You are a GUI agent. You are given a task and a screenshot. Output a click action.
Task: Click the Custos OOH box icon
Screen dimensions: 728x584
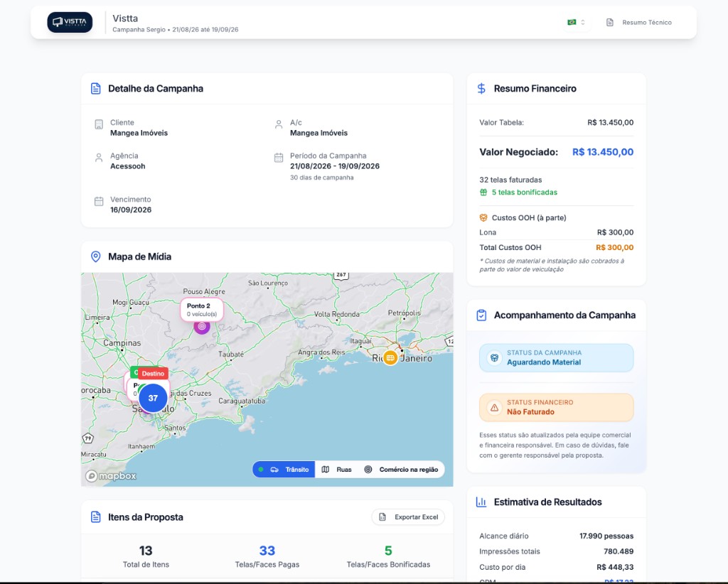point(483,217)
